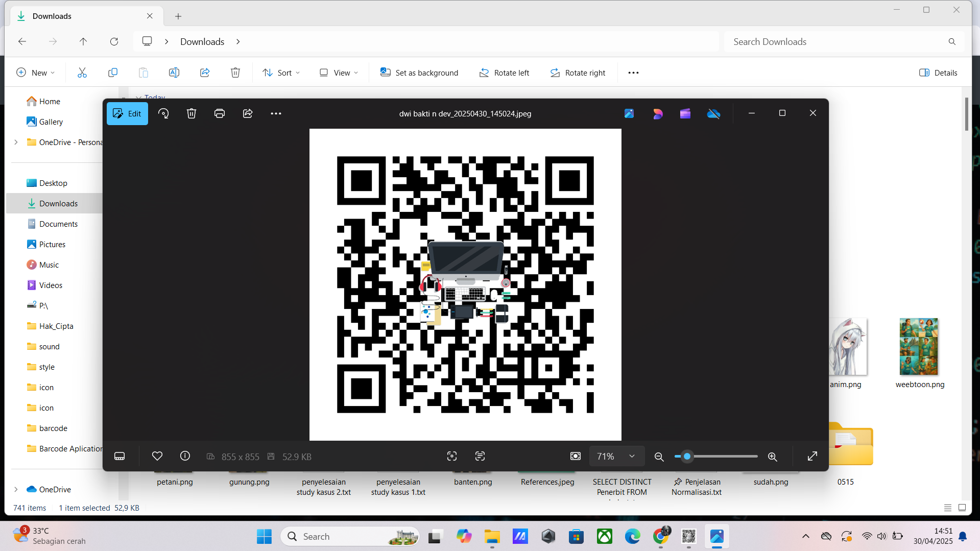This screenshot has width=980, height=551.
Task: Mark the image as favorite with heart
Action: tap(157, 456)
